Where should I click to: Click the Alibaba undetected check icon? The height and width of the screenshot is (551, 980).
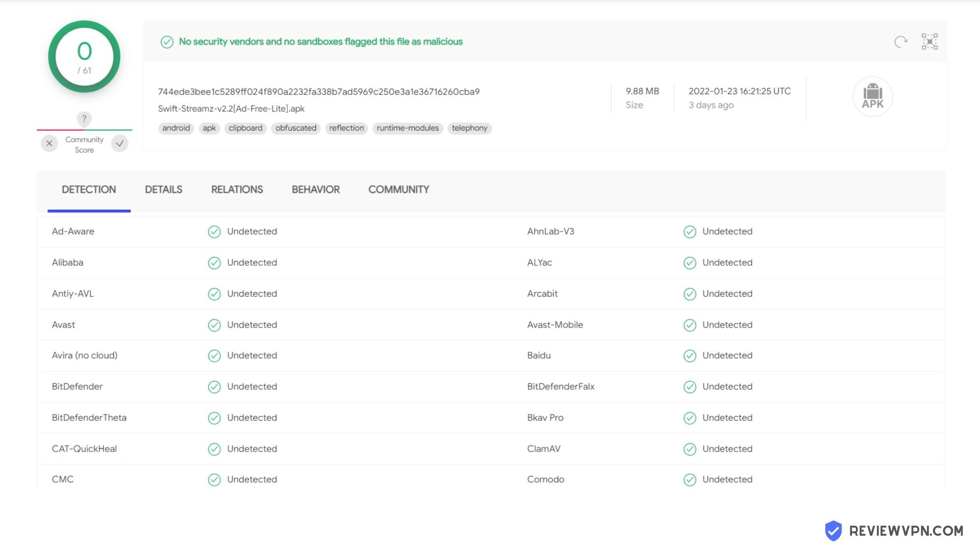pyautogui.click(x=214, y=263)
